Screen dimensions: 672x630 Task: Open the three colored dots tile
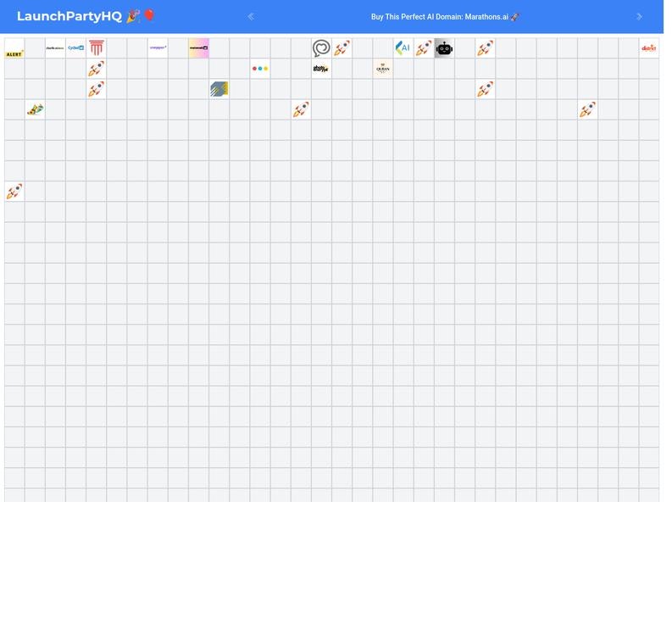(x=260, y=69)
